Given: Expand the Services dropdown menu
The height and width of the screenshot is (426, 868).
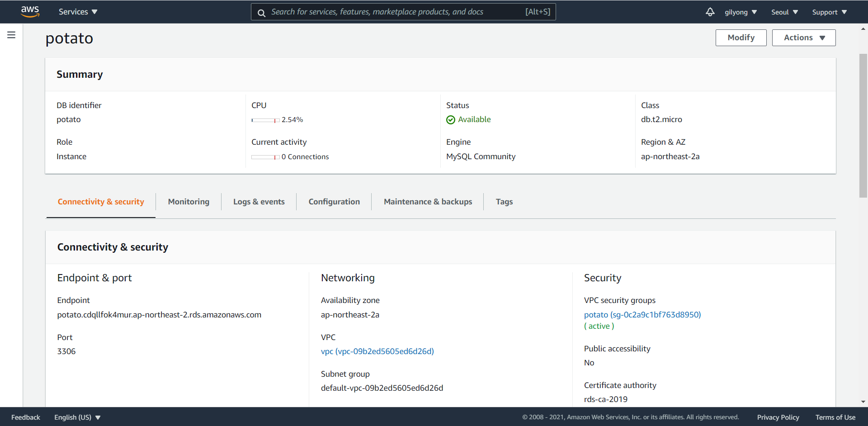Looking at the screenshot, I should pos(78,12).
